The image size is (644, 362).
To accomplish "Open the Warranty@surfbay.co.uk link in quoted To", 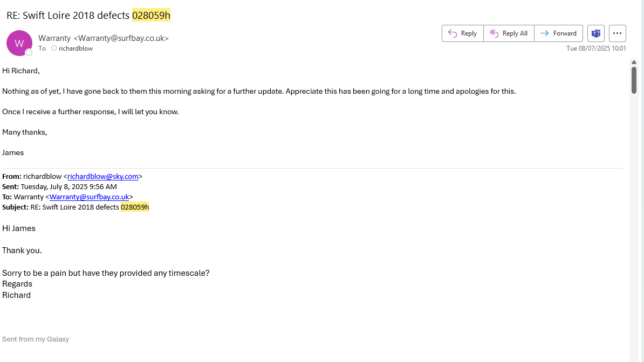I will point(89,197).
